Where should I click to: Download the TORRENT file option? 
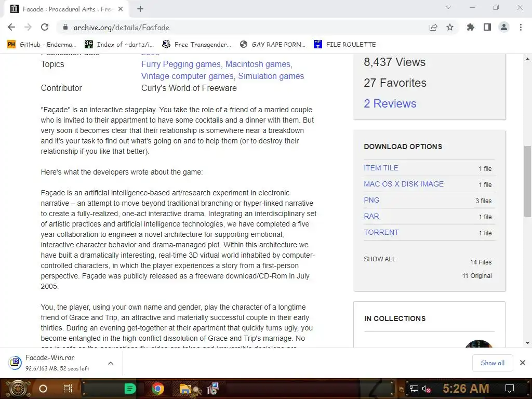[x=381, y=232]
